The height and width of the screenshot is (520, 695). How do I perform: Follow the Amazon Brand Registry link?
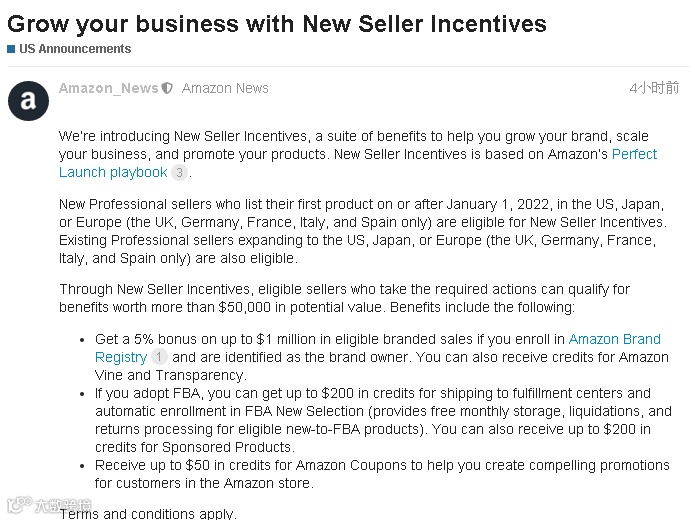point(614,339)
